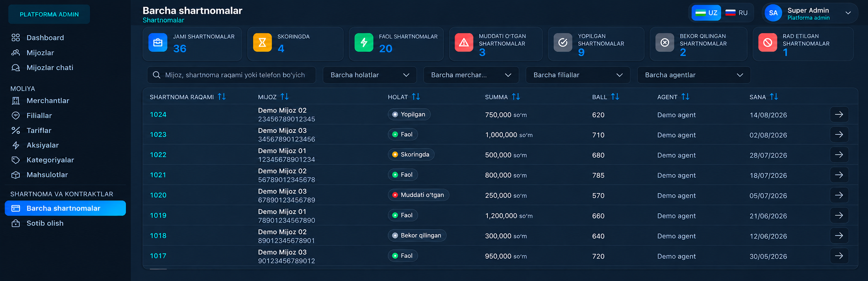Image resolution: width=868 pixels, height=281 pixels.
Task: Click arrow button for contract 1017
Action: (839, 256)
